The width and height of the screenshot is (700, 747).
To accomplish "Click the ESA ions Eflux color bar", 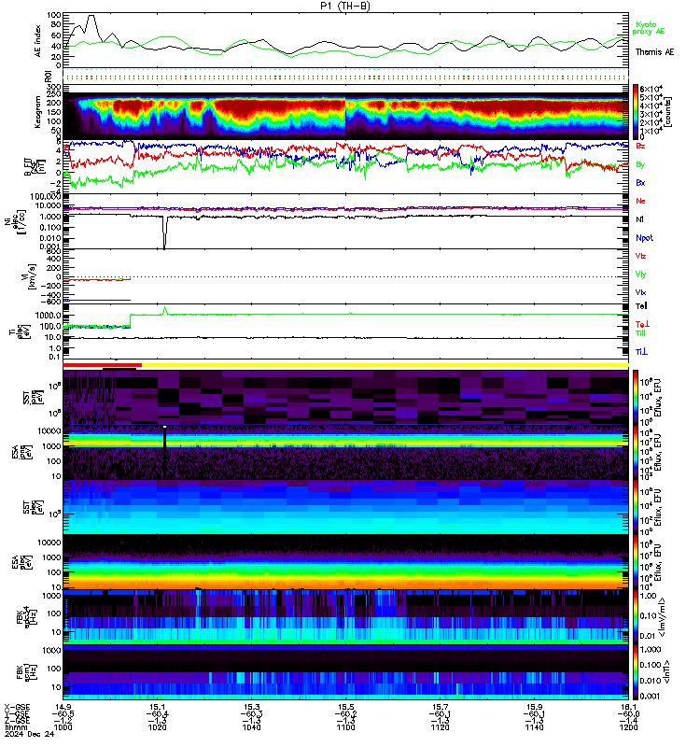I will pos(636,452).
